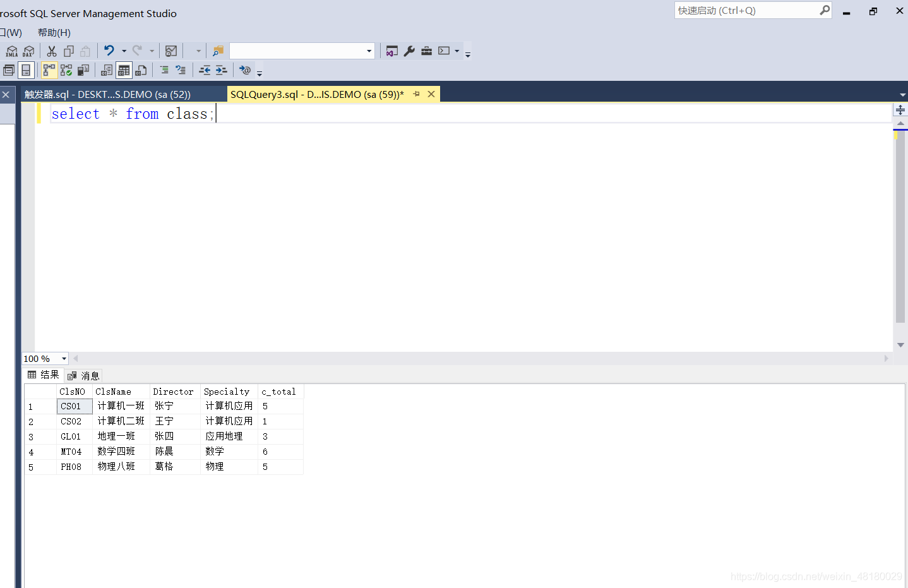Click the Quick Launch magnifier icon

point(825,10)
